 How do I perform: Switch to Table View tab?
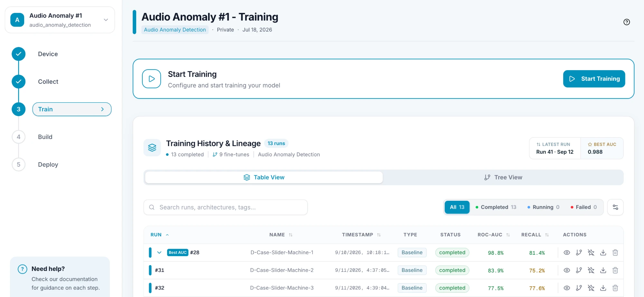pos(264,177)
